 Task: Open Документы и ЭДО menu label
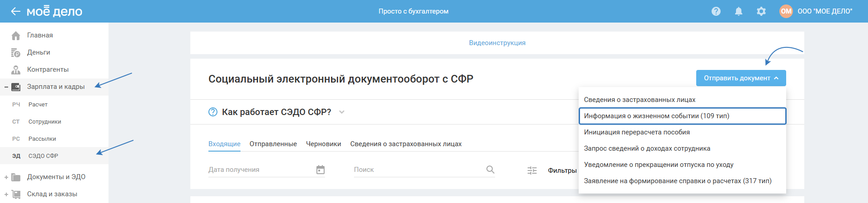(x=56, y=177)
